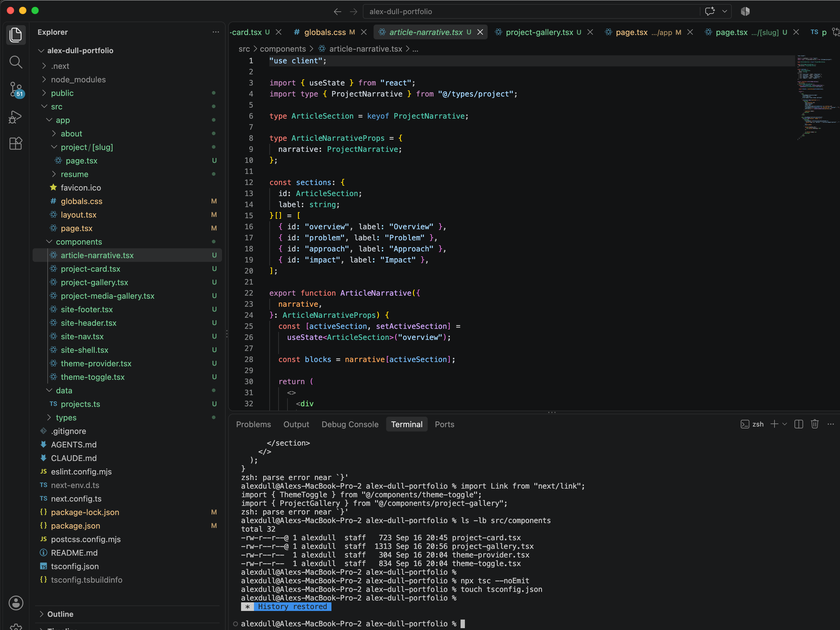
Task: Expand the resume folder
Action: tap(54, 174)
